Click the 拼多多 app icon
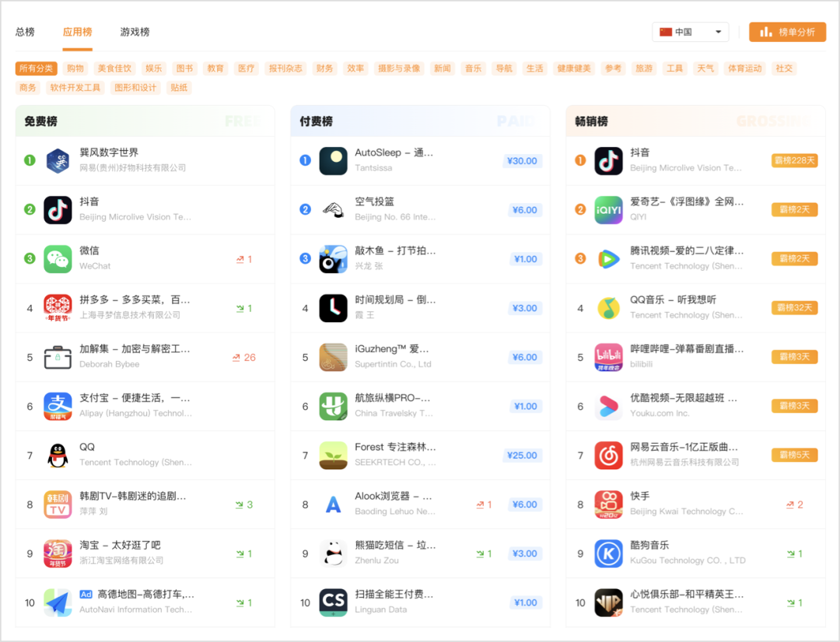Screen dimensions: 840x642 (58, 308)
